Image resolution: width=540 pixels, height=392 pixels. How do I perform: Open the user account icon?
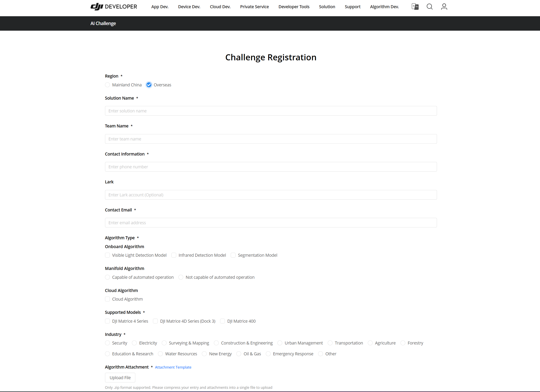pos(444,7)
